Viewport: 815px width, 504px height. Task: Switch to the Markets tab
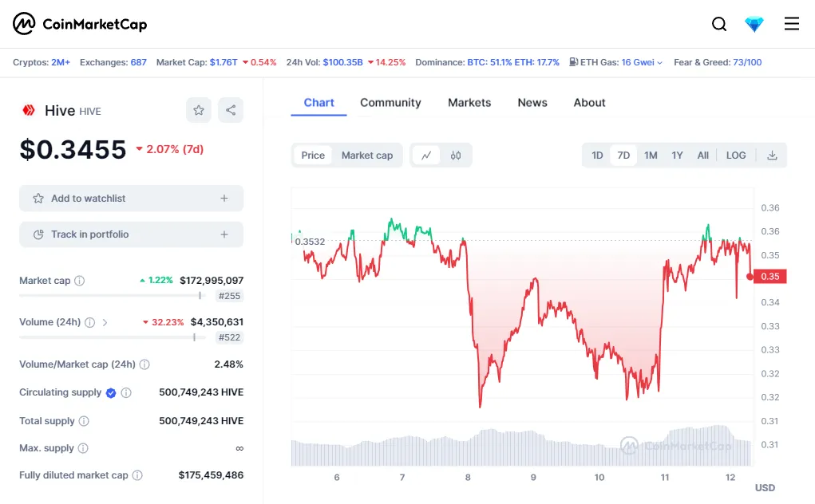tap(469, 103)
